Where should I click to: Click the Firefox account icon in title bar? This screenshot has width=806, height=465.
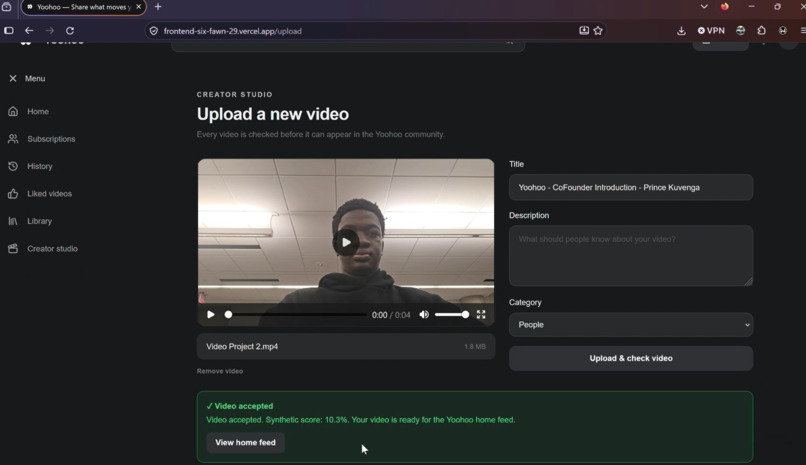[x=724, y=7]
